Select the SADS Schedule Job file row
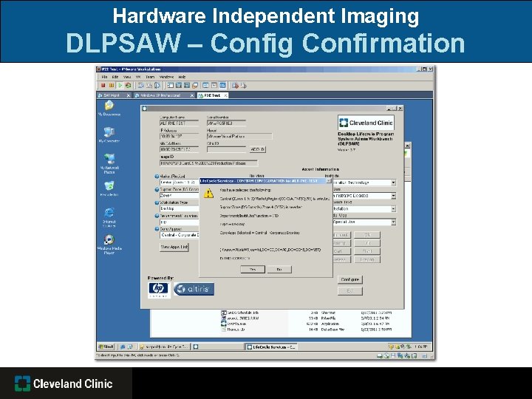 coord(307,313)
